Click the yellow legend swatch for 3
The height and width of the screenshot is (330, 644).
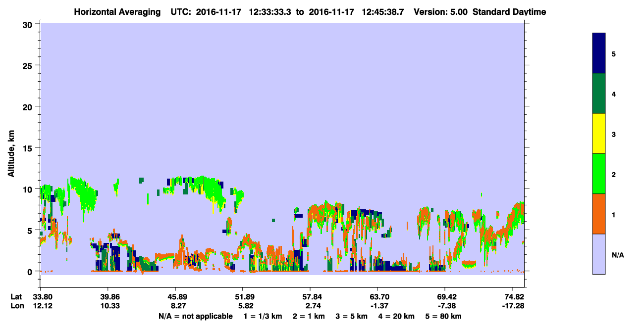tap(599, 134)
